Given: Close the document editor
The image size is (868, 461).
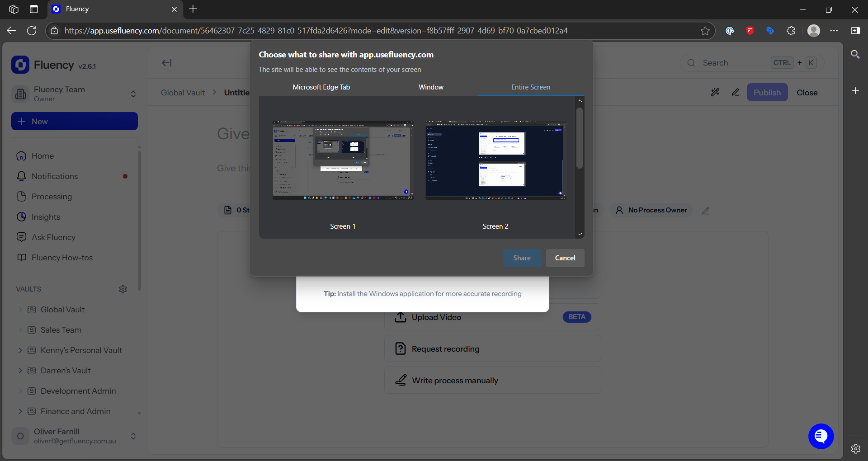Looking at the screenshot, I should click(807, 92).
